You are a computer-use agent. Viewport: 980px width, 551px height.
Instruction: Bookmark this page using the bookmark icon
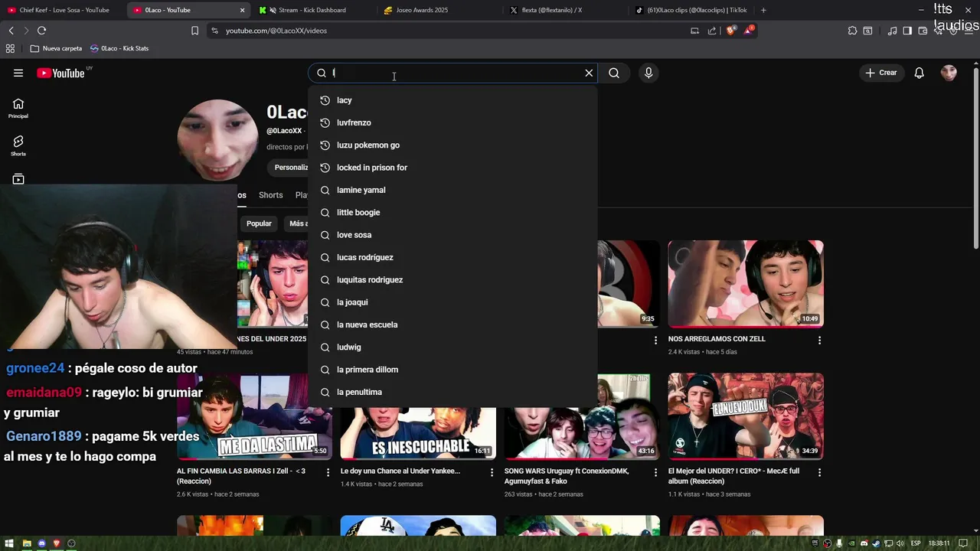pos(194,31)
